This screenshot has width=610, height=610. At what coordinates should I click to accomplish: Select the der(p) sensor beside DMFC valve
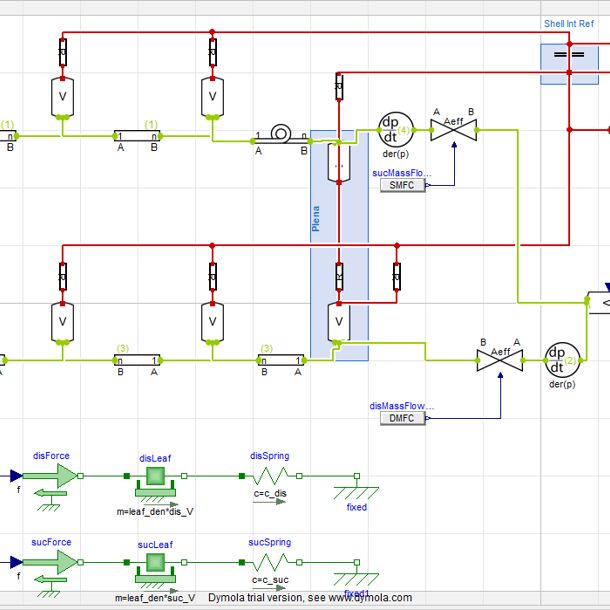(x=557, y=357)
